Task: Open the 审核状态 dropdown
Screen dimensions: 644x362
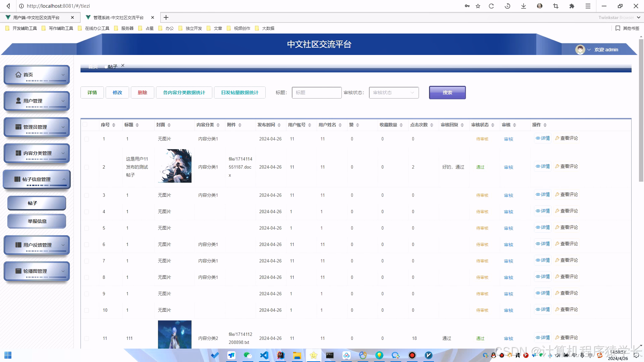Action: (393, 93)
